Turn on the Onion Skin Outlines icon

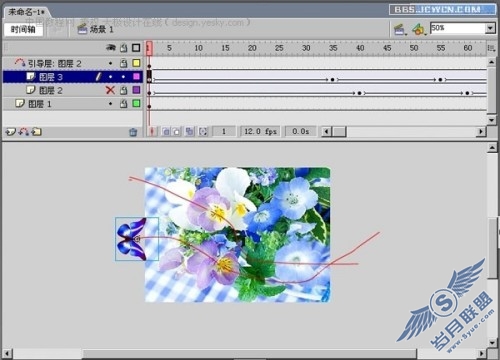point(177,132)
